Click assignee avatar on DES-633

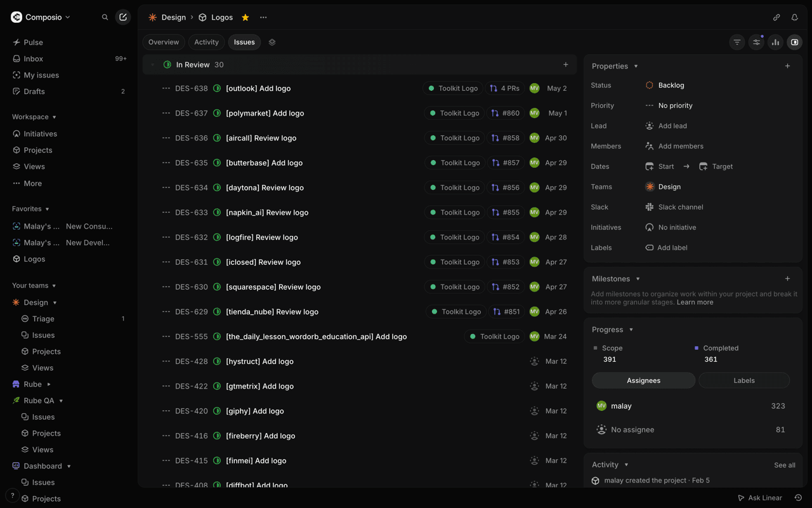[534, 212]
